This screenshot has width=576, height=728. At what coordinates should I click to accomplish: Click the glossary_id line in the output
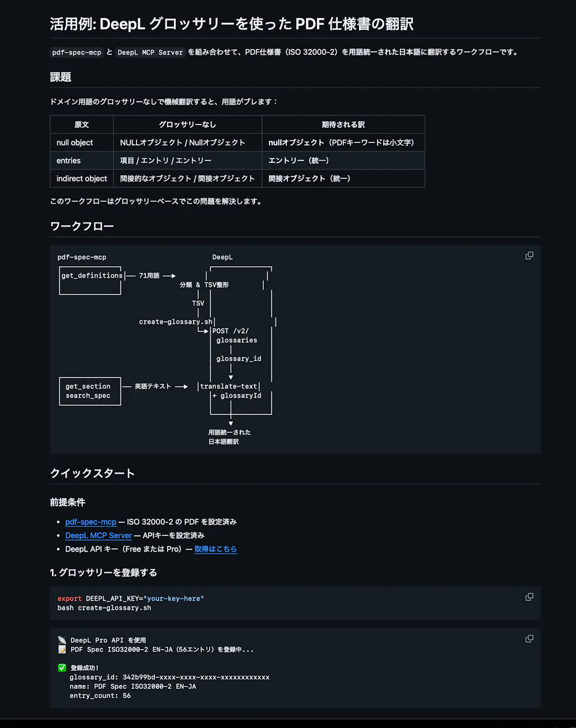click(x=169, y=677)
